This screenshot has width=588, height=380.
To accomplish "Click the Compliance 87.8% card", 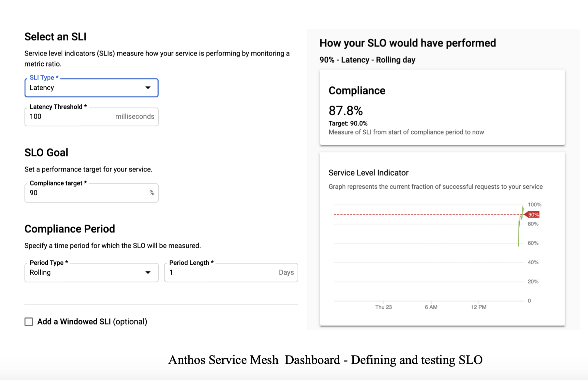I will tap(442, 108).
